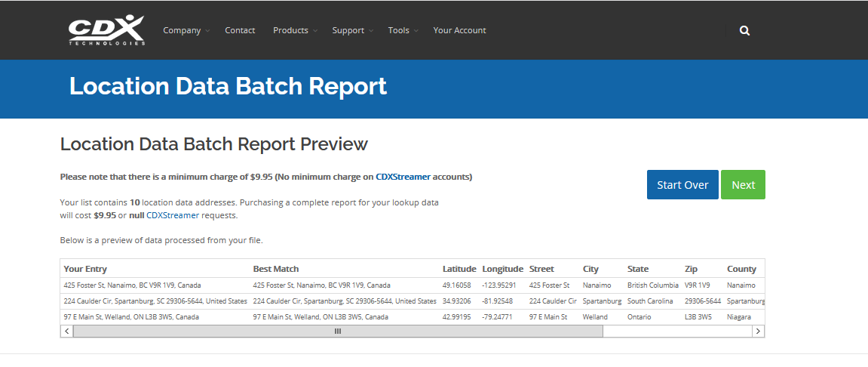Viewport: 868px width, 367px height.
Task: Expand the Company menu
Action: coord(186,30)
